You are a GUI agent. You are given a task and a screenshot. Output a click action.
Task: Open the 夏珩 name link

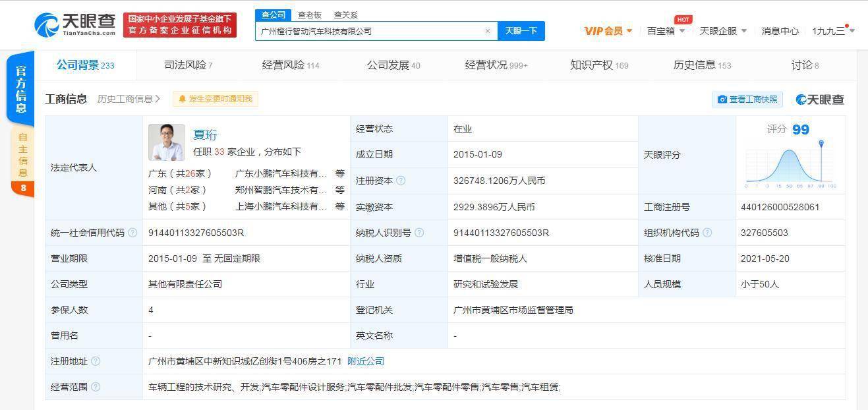pos(204,134)
